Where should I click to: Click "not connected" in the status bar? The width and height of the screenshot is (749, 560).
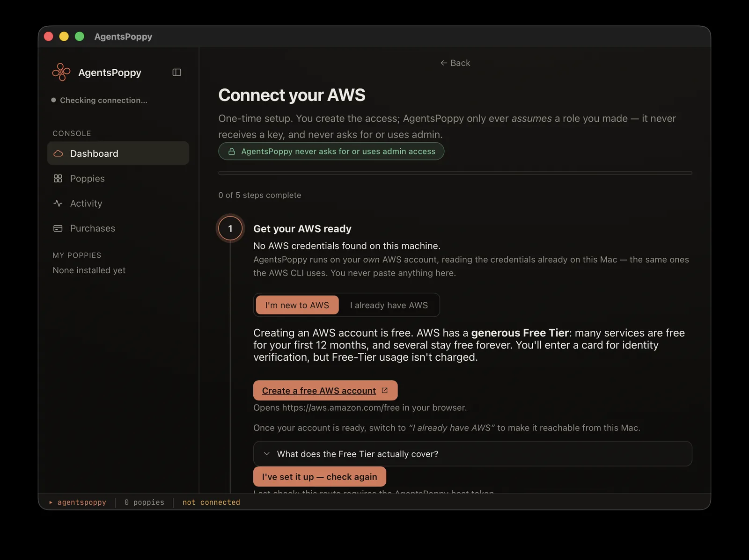tap(211, 502)
